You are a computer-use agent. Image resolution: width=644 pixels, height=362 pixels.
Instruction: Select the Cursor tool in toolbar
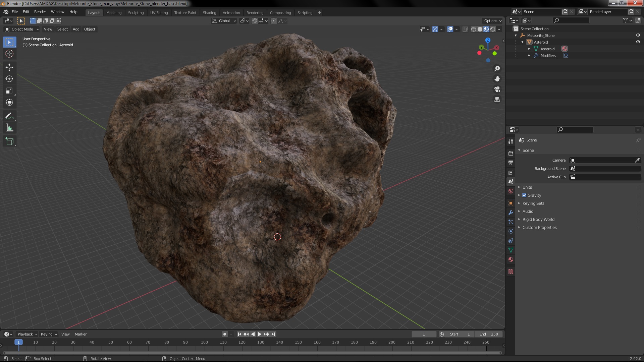click(x=9, y=54)
